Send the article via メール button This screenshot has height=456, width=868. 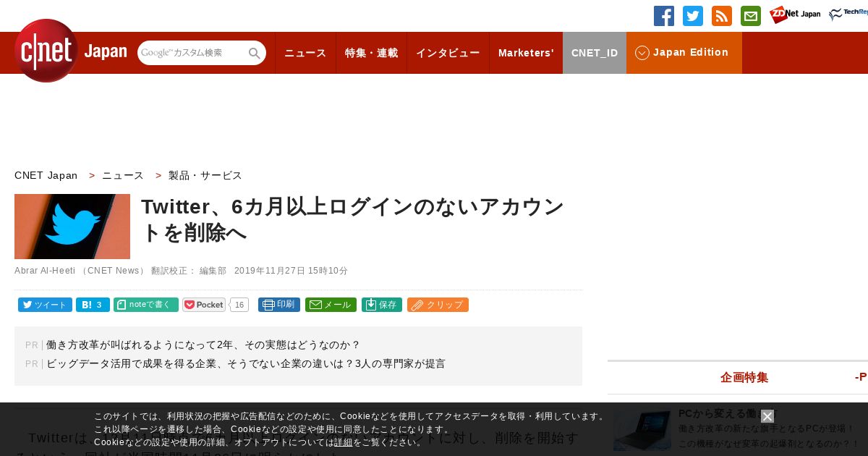(x=331, y=305)
